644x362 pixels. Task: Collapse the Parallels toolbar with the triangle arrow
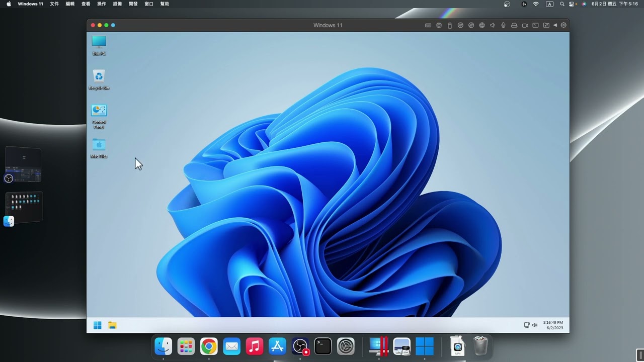(x=555, y=25)
